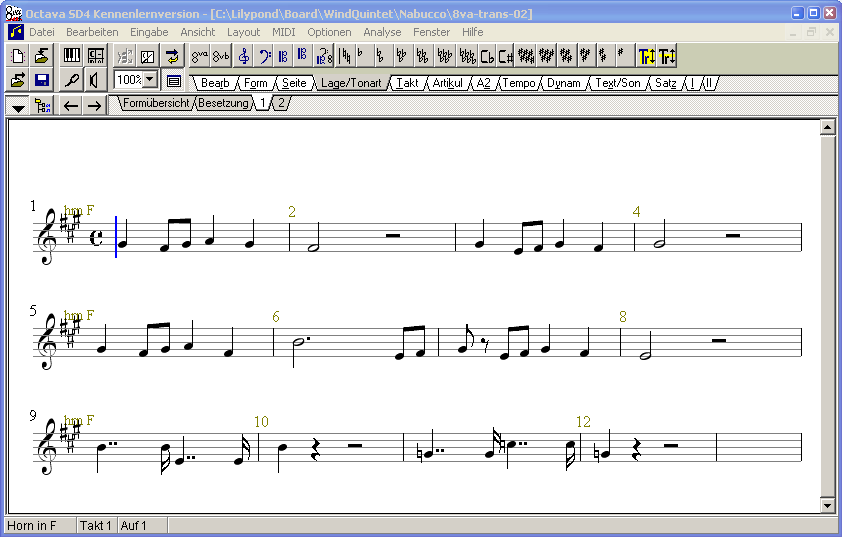
Task: Switch to page tab 2
Action: click(x=281, y=103)
